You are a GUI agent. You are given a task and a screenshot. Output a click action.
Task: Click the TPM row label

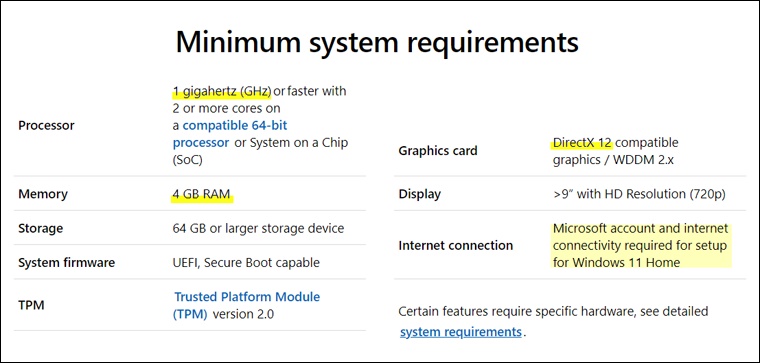point(32,305)
